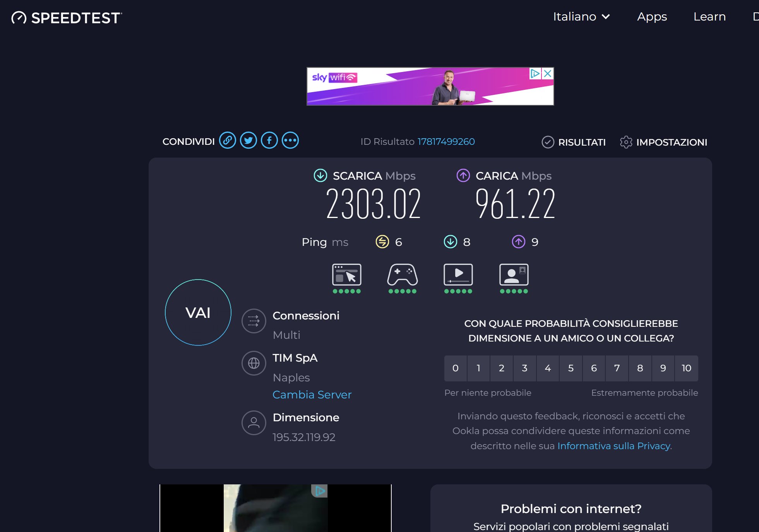Open the result ID 17817499260 link
Viewport: 759px width, 532px height.
tap(446, 142)
